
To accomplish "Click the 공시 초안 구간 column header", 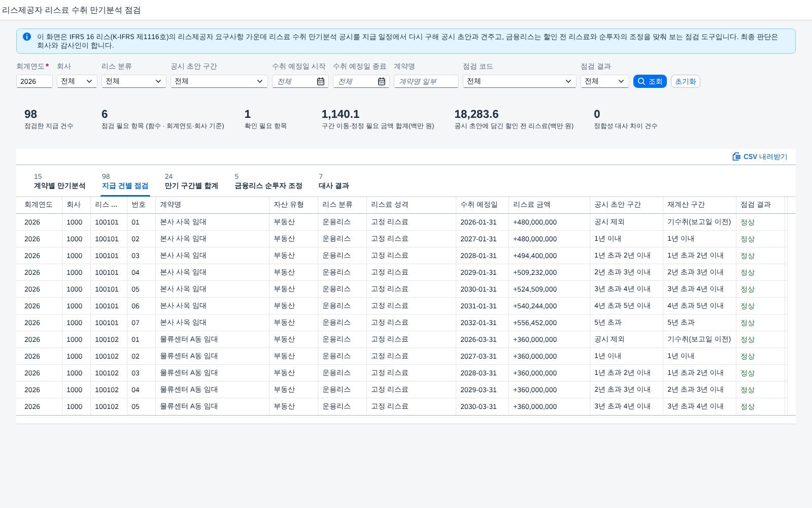I will click(x=626, y=205).
